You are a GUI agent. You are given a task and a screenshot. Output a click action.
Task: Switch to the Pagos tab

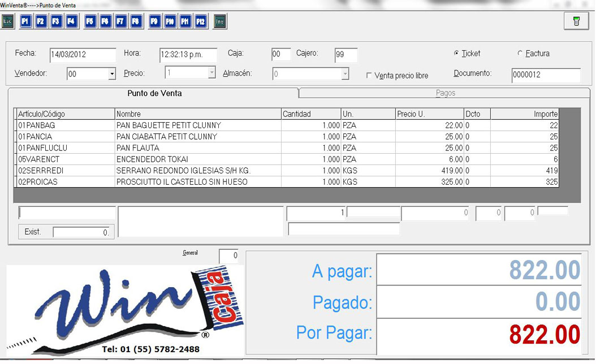tap(446, 93)
